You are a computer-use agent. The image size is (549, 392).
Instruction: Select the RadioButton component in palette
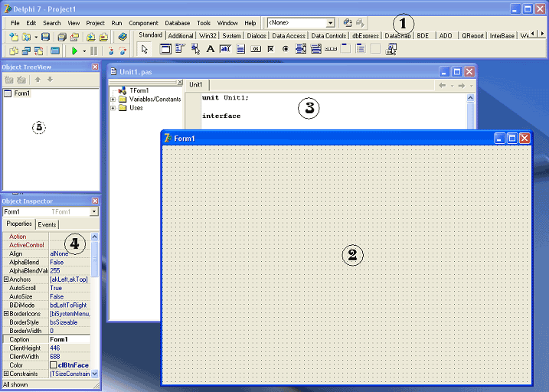pos(286,49)
